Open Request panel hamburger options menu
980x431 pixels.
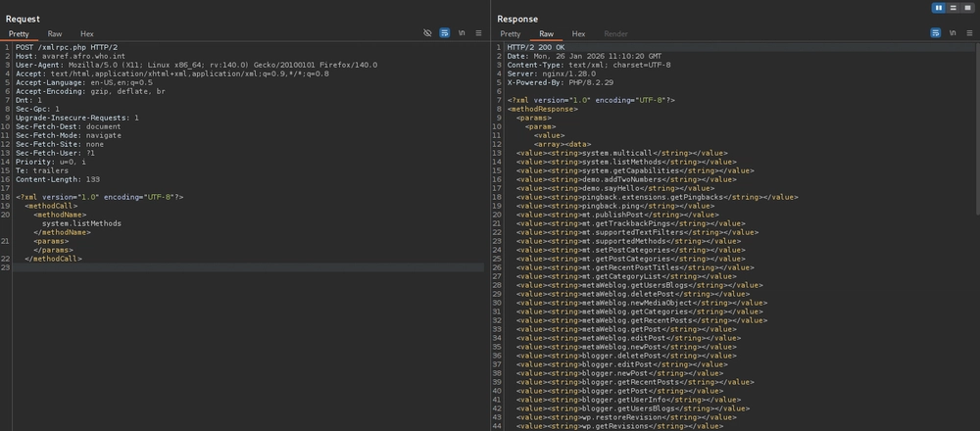[x=479, y=33]
